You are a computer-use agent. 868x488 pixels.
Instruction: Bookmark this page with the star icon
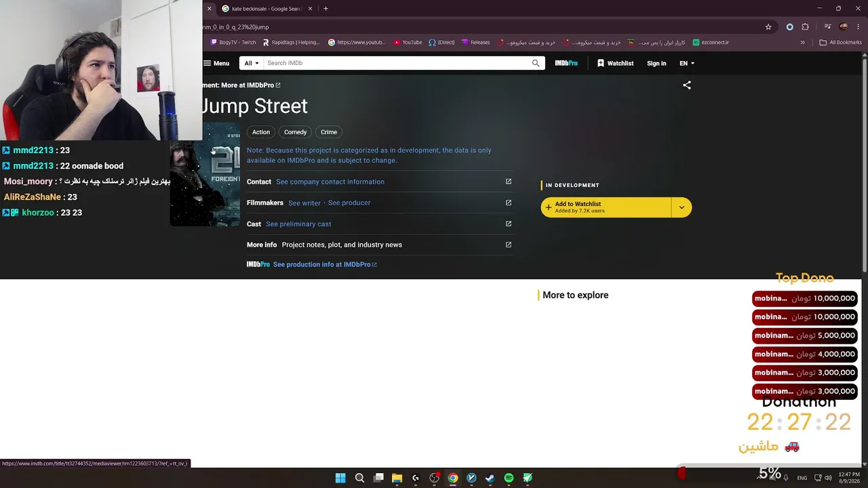click(x=768, y=27)
